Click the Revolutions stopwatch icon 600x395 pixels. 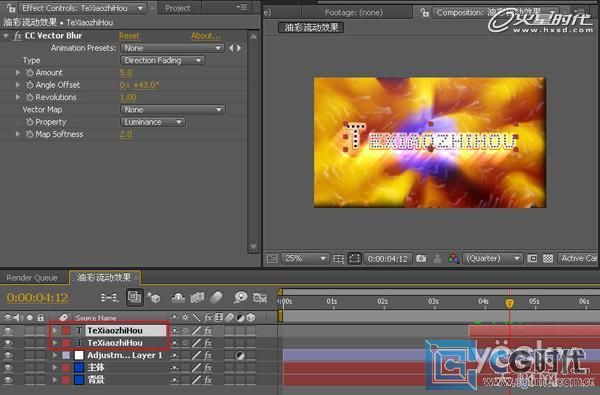(29, 97)
